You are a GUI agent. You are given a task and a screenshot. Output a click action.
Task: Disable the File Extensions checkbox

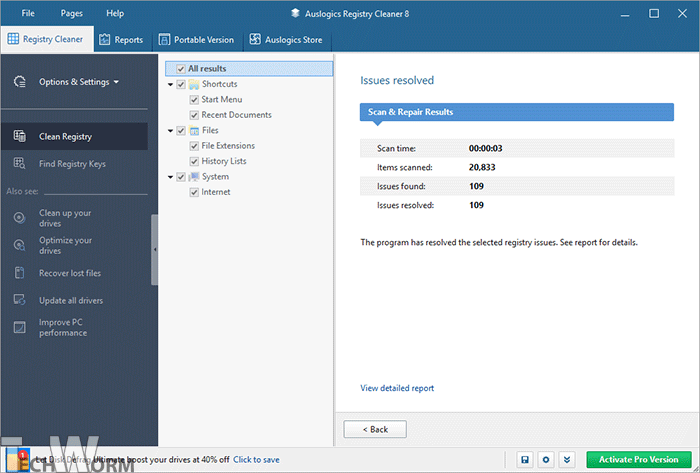(194, 146)
